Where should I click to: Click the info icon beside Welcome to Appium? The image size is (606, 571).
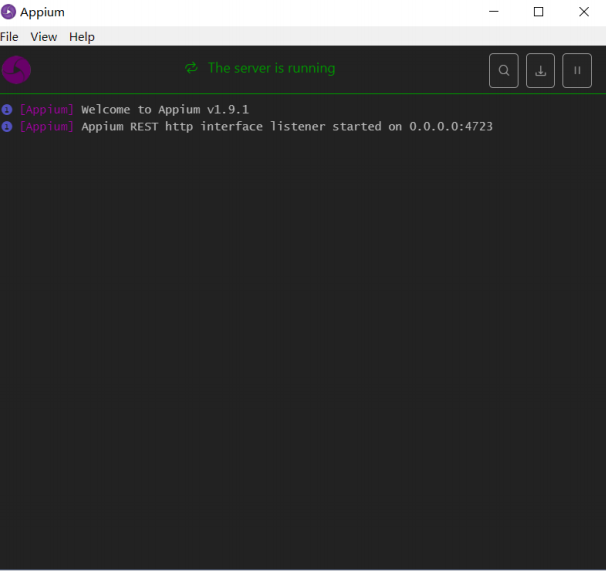pyautogui.click(x=7, y=110)
